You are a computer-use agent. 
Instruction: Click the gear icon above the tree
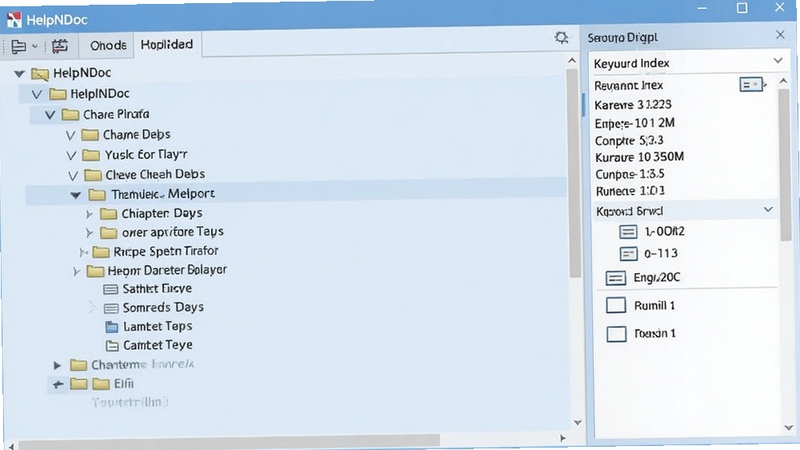[561, 38]
